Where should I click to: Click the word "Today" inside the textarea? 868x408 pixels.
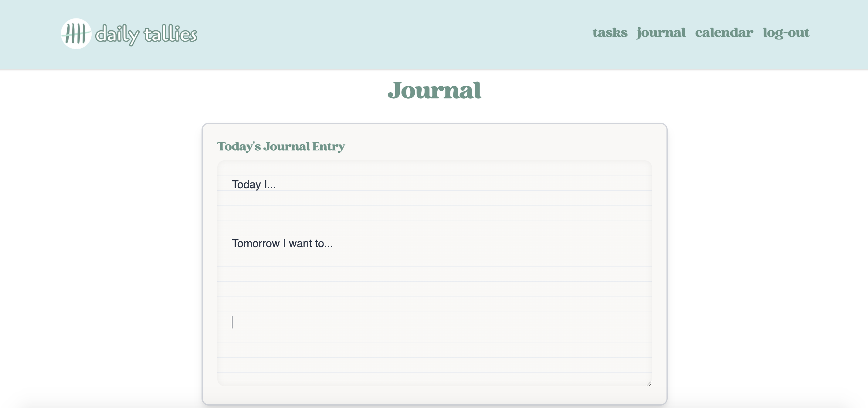(x=246, y=184)
